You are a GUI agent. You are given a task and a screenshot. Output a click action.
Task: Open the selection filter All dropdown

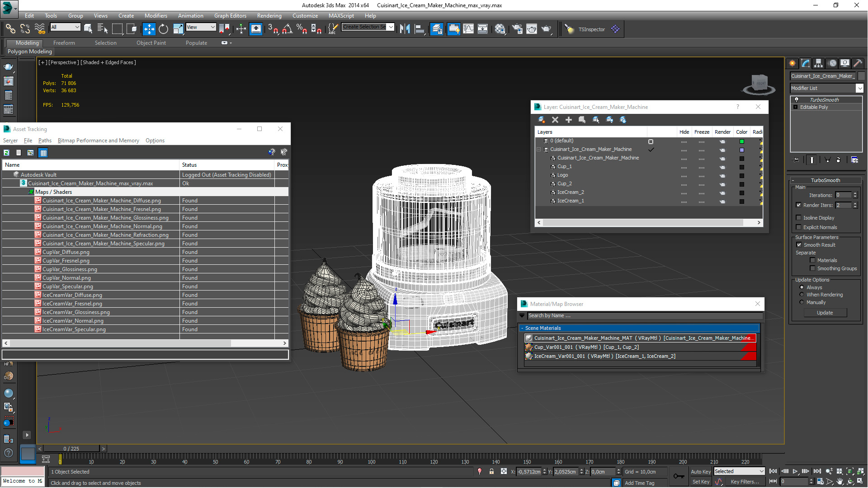(65, 27)
